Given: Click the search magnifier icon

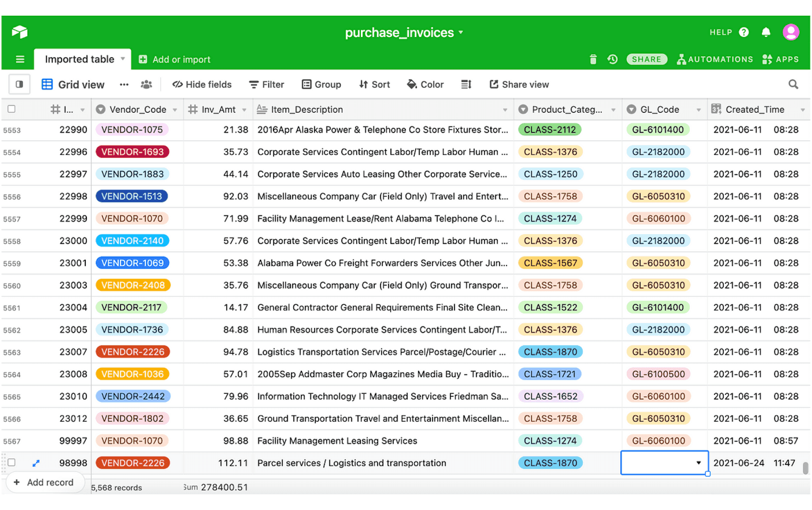Looking at the screenshot, I should click(792, 84).
